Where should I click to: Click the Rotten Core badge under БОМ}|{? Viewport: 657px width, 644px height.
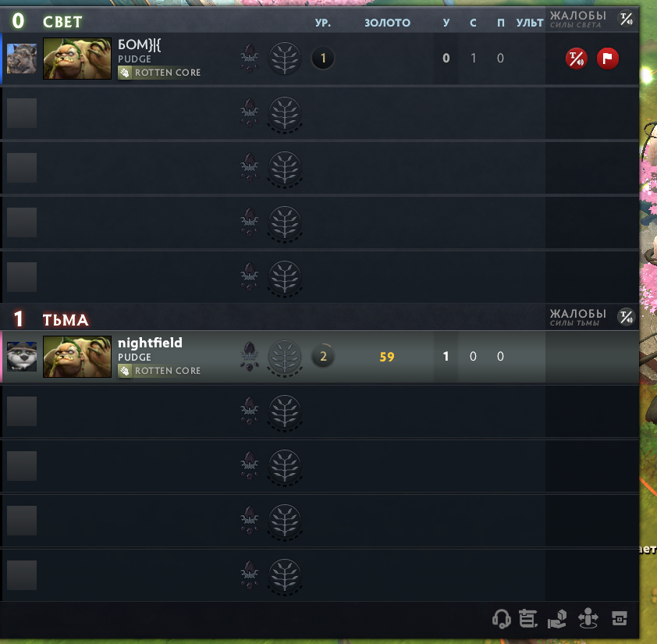(x=160, y=73)
